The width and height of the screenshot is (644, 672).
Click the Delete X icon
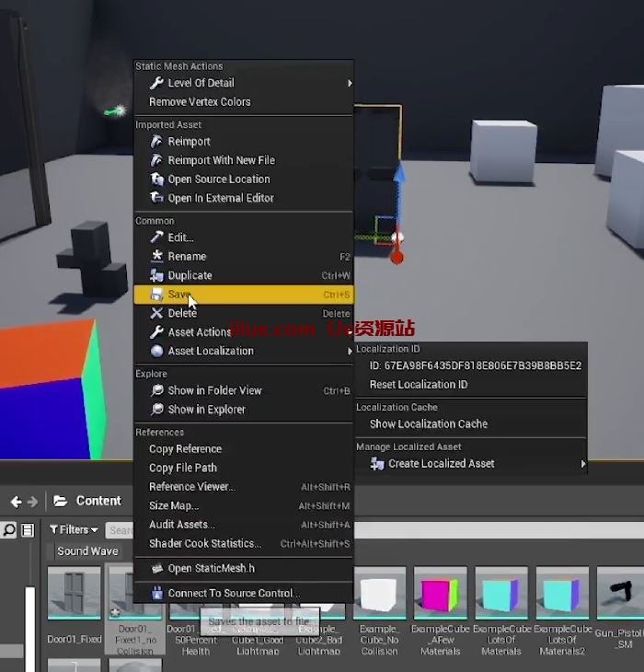tap(156, 313)
